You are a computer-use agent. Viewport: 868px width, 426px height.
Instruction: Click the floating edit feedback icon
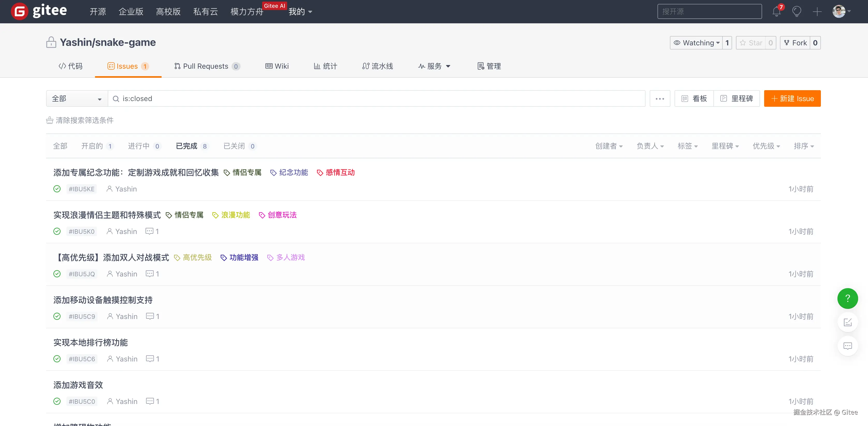coord(848,322)
